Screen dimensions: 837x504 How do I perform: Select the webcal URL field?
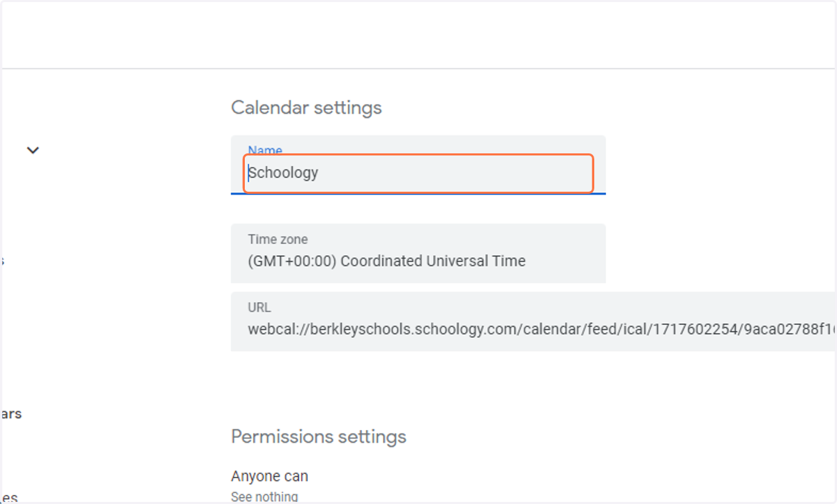534,321
